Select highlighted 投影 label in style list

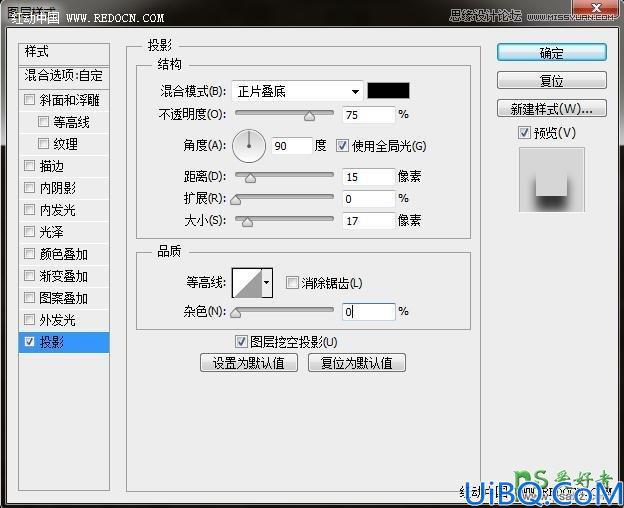(52, 342)
